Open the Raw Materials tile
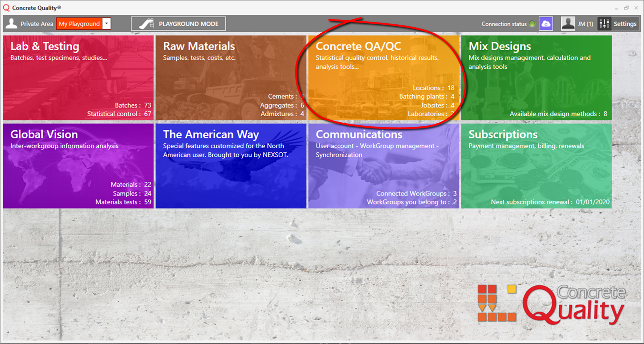Viewport: 644px width, 344px height. click(x=231, y=78)
